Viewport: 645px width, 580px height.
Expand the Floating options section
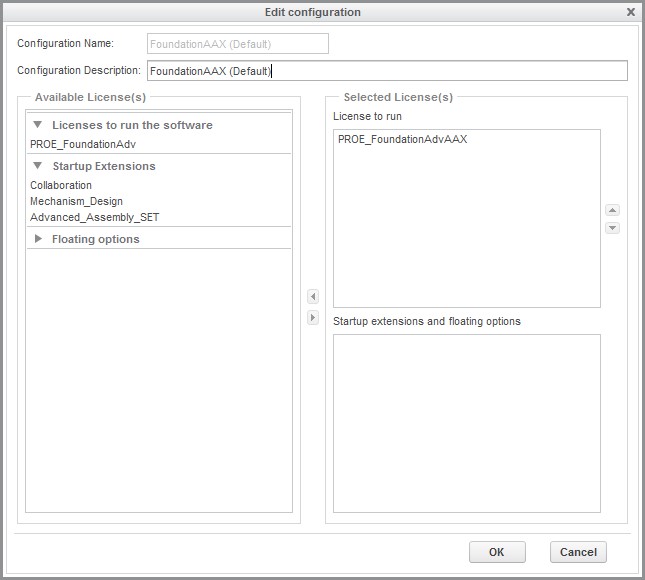click(38, 239)
